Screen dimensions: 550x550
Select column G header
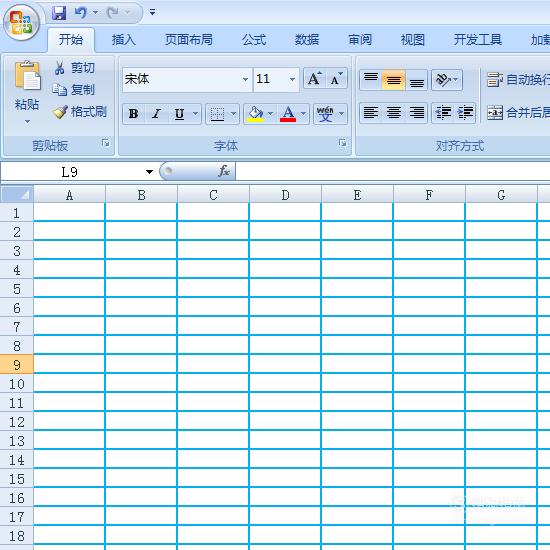pos(501,195)
